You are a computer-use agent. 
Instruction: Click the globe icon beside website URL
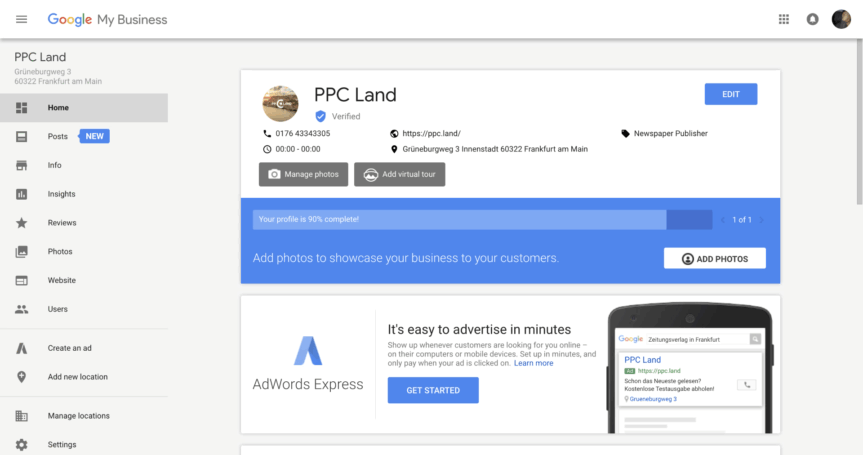(x=394, y=134)
